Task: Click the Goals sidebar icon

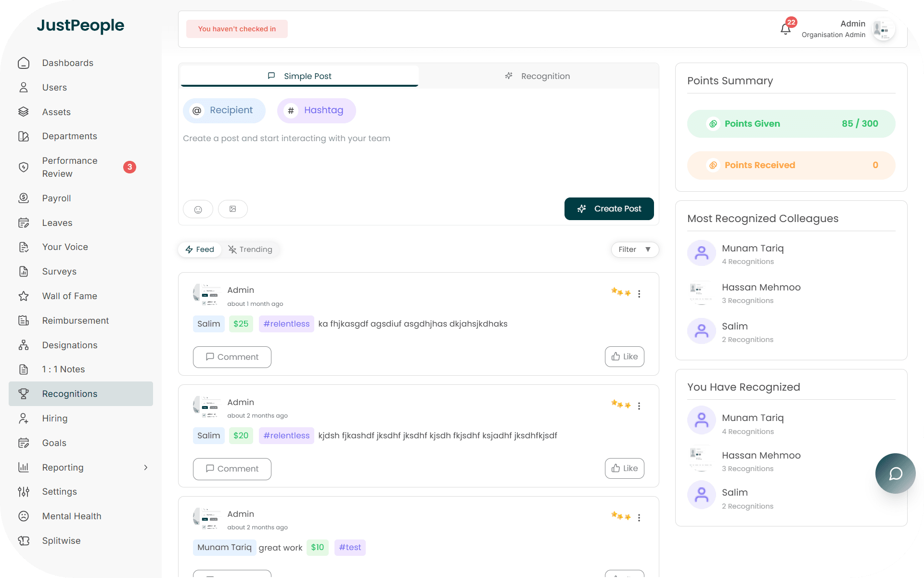Action: (24, 443)
